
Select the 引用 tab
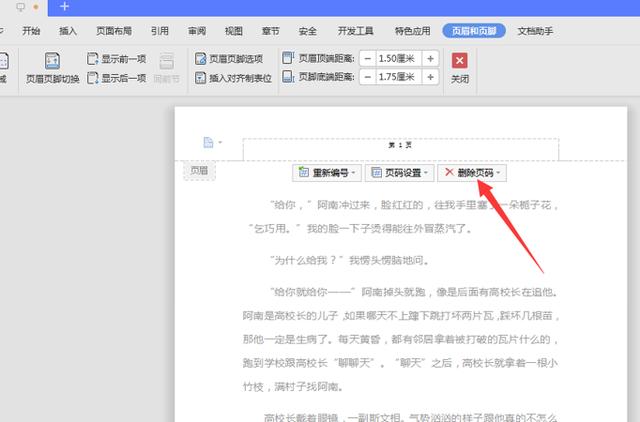(160, 31)
